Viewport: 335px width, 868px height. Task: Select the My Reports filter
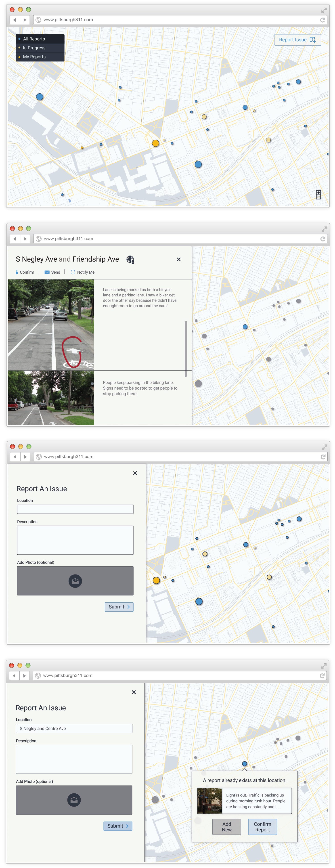[40, 57]
